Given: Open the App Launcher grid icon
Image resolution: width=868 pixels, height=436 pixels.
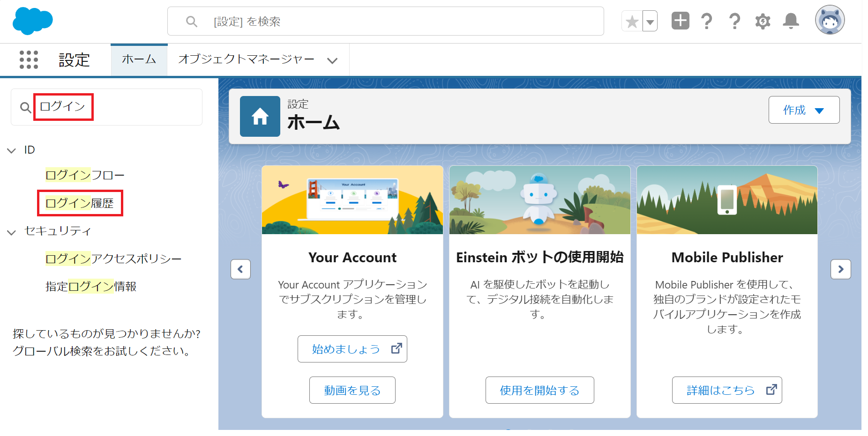Looking at the screenshot, I should click(29, 60).
